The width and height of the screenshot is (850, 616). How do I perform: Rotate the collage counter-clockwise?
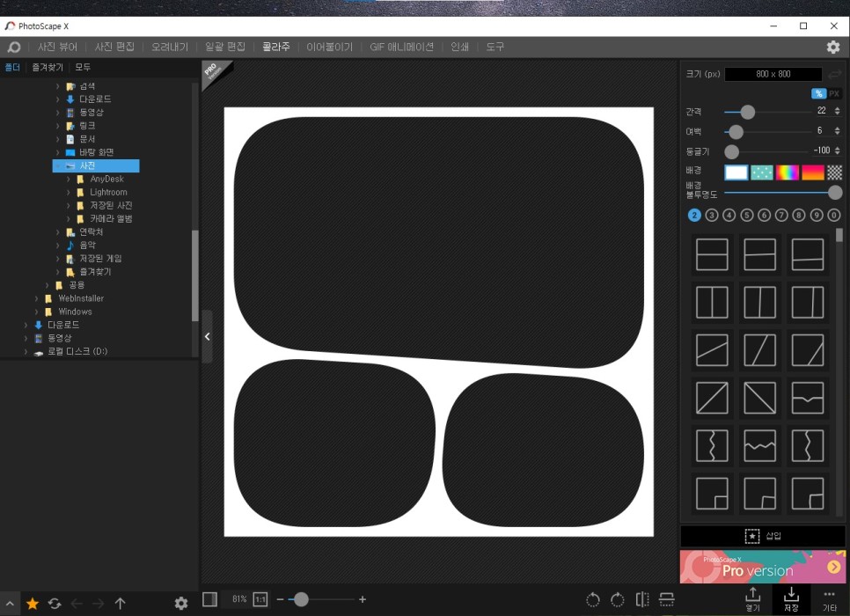593,600
